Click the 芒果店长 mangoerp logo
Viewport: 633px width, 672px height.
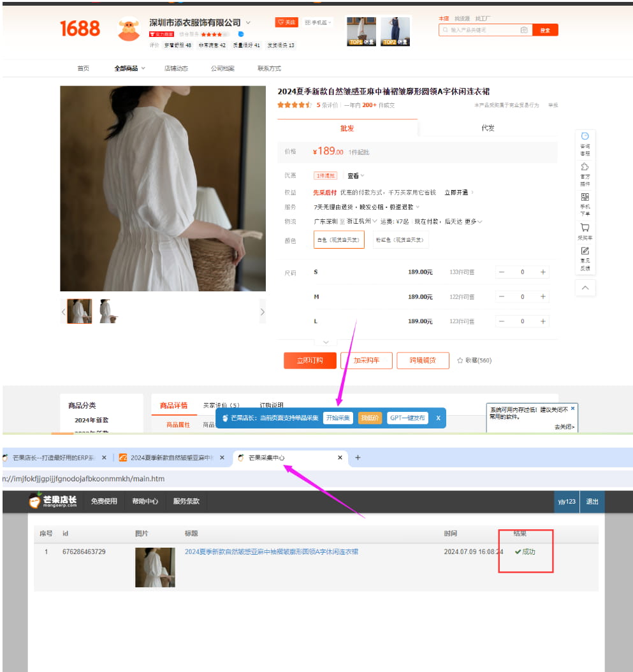pos(53,502)
